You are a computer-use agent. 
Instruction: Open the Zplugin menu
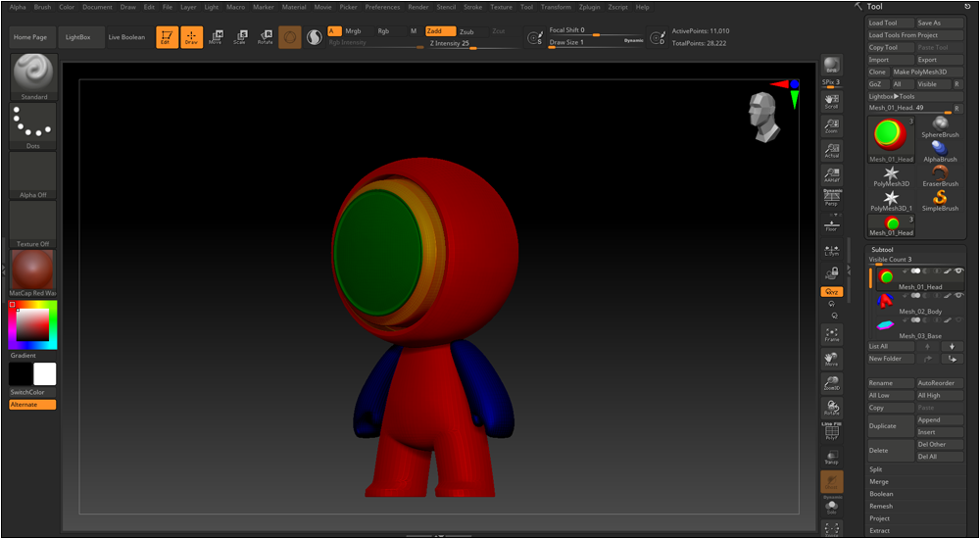pos(589,7)
